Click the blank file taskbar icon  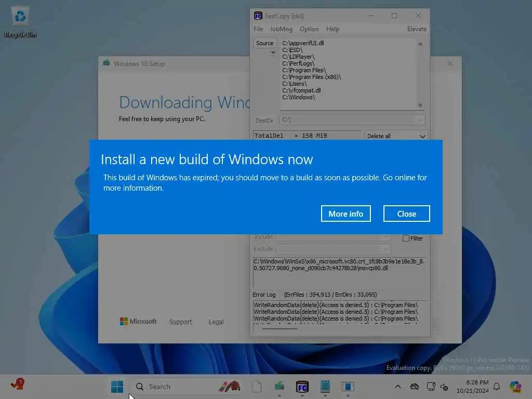[x=257, y=387]
